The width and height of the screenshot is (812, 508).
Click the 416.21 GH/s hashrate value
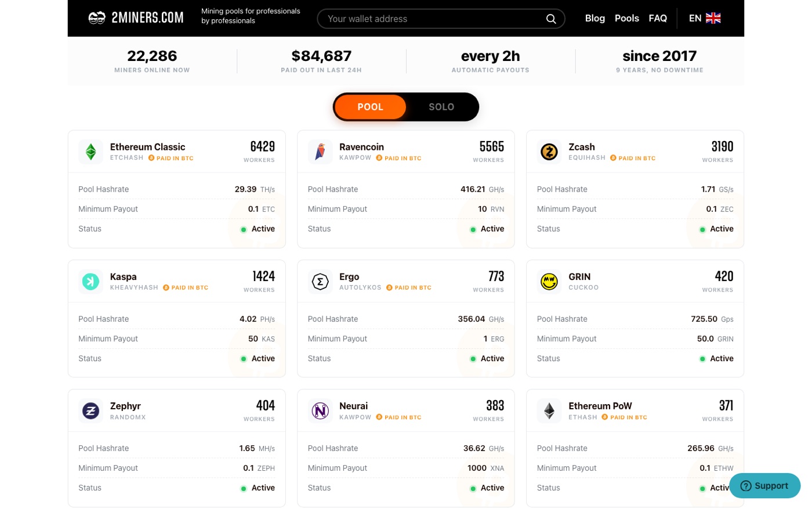[x=482, y=189]
